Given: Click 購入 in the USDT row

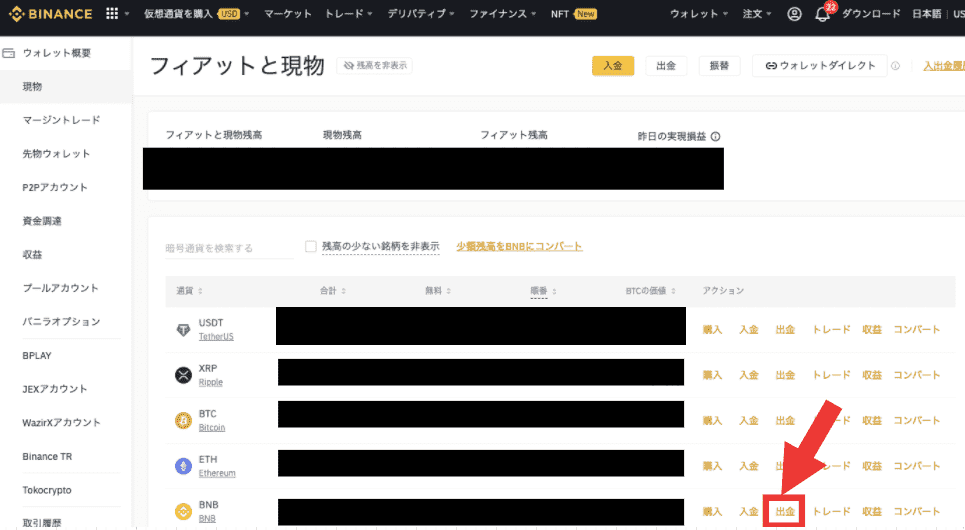Looking at the screenshot, I should point(712,329).
